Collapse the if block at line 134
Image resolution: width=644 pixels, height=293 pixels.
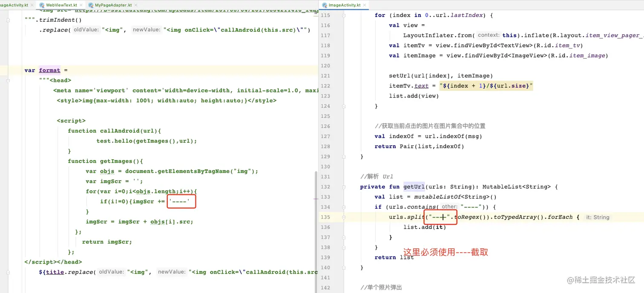point(344,207)
